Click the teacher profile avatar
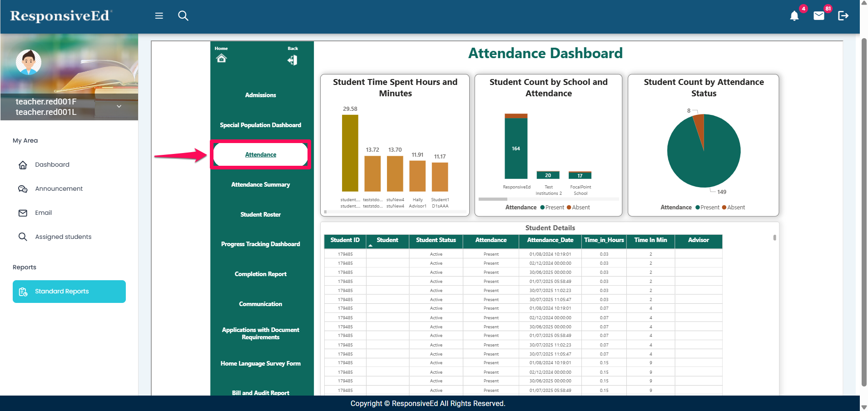Viewport: 868px width, 411px height. [x=29, y=62]
